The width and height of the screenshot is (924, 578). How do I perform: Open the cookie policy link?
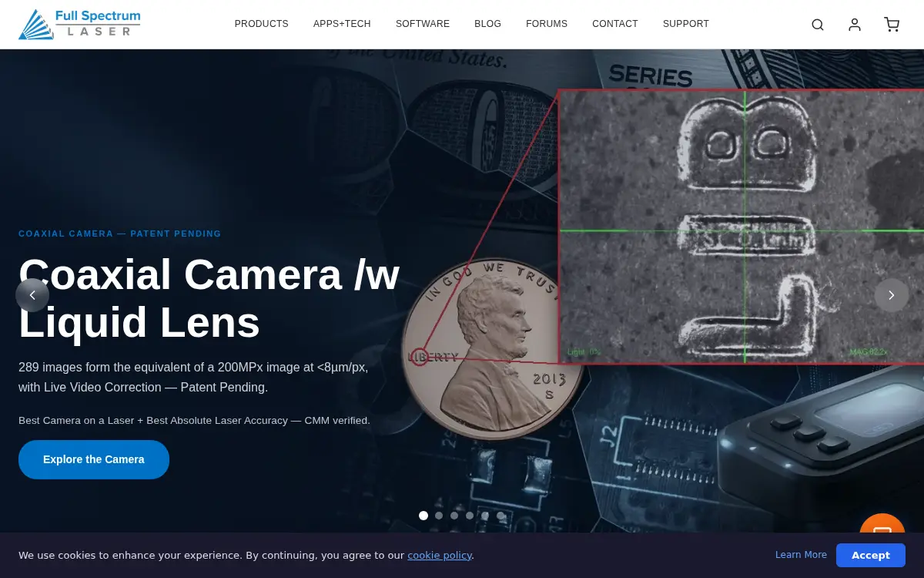[x=439, y=555]
